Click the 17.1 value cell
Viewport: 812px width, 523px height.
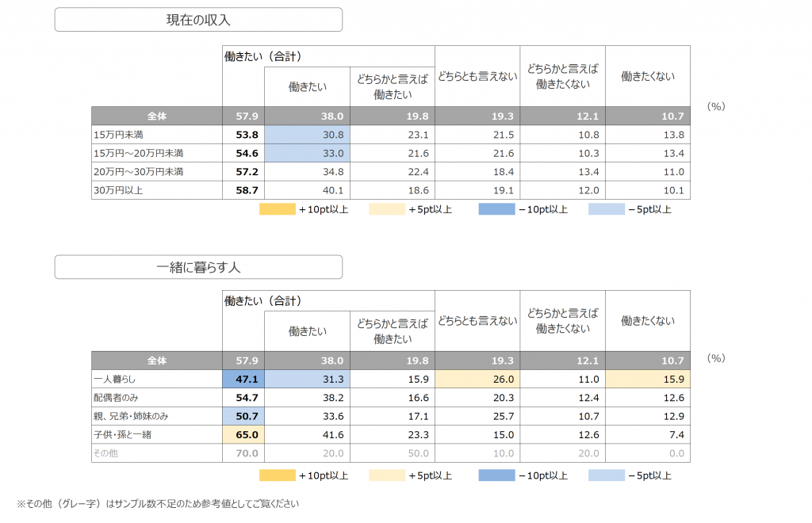[x=393, y=417]
